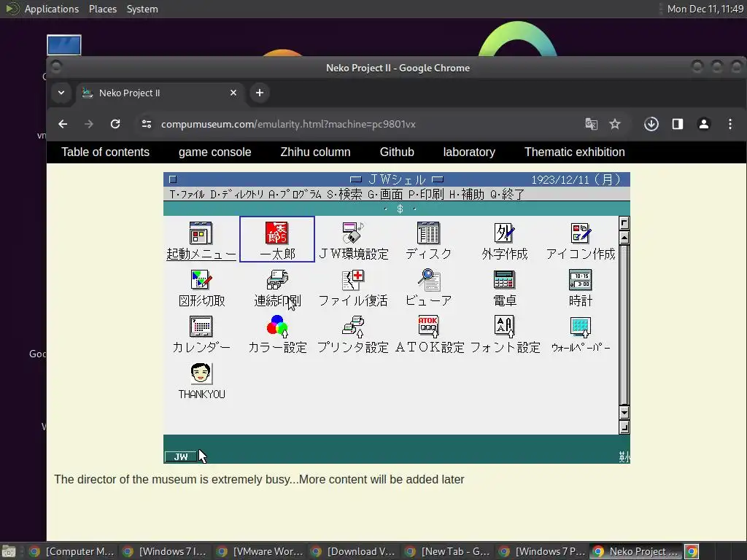
Task: Open the 時計 clock icon
Action: tap(580, 287)
